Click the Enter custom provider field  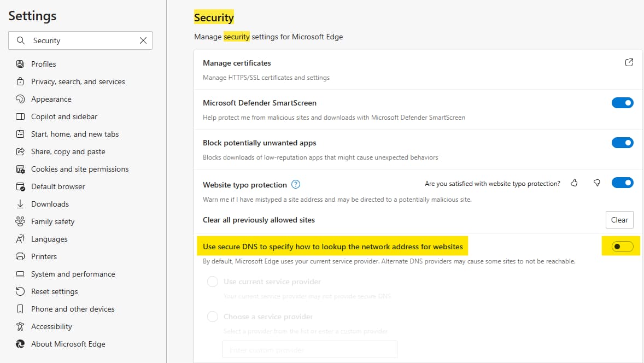pos(309,349)
